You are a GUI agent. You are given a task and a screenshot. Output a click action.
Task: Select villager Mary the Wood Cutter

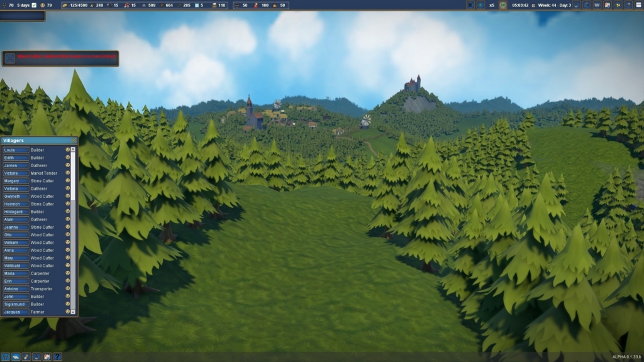coord(16,258)
